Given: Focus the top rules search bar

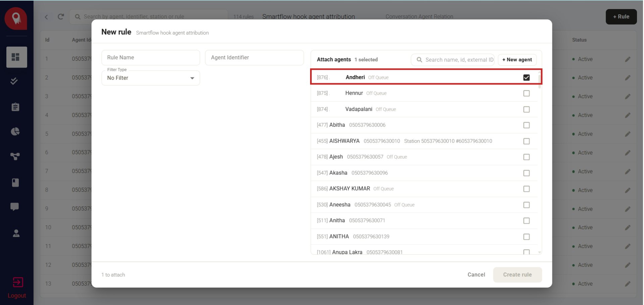Looking at the screenshot, I should point(149,16).
